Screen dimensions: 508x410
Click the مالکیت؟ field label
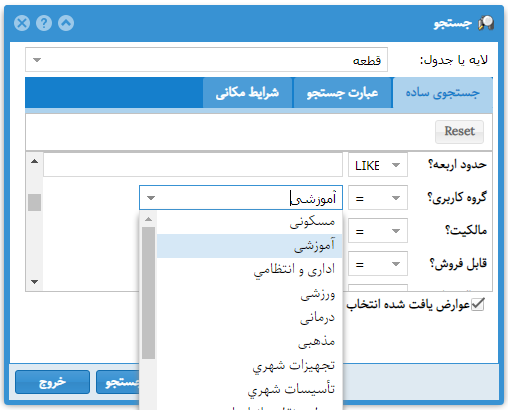click(x=466, y=230)
